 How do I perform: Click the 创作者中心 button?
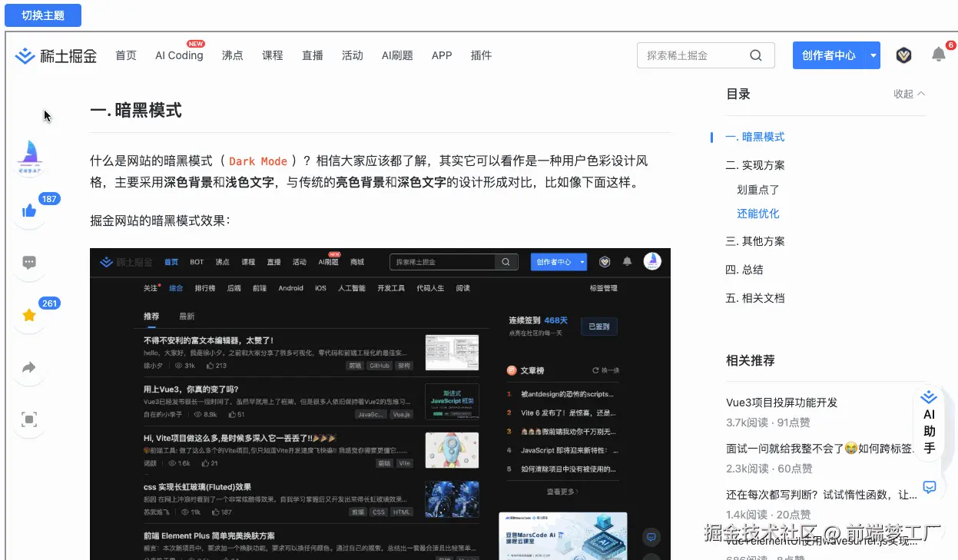829,55
